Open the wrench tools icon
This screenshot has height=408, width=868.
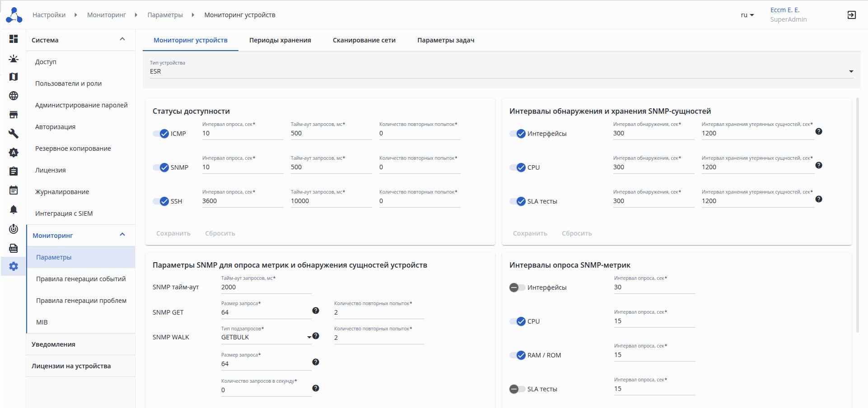14,134
